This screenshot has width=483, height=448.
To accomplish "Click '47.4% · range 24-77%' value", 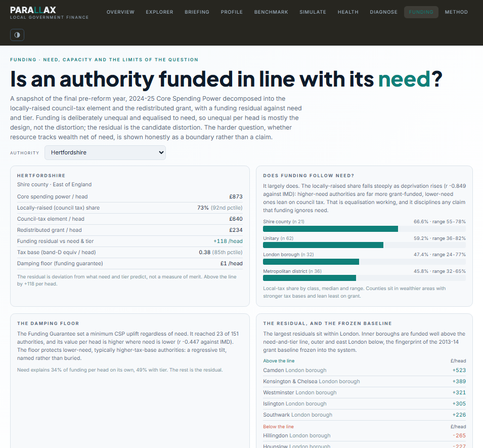I will 440,255.
